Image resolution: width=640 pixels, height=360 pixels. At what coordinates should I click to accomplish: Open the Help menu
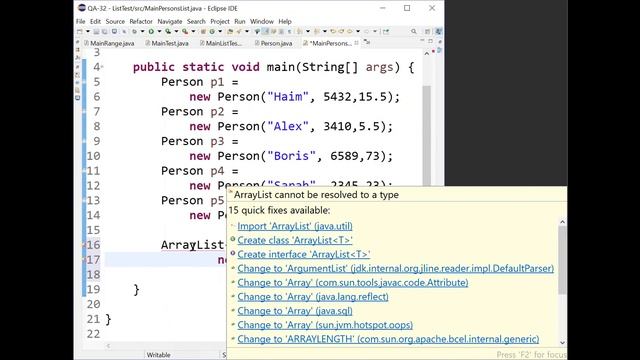tap(285, 21)
